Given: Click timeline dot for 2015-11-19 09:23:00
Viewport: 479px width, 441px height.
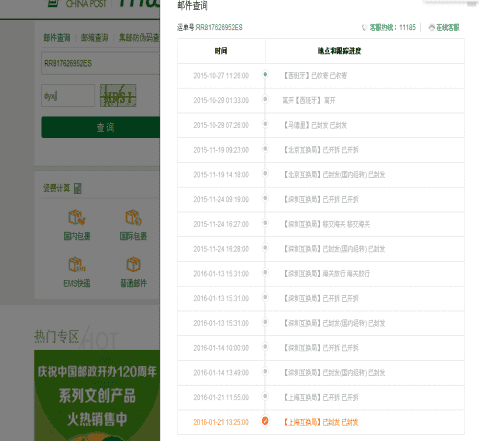Looking at the screenshot, I should (265, 148).
